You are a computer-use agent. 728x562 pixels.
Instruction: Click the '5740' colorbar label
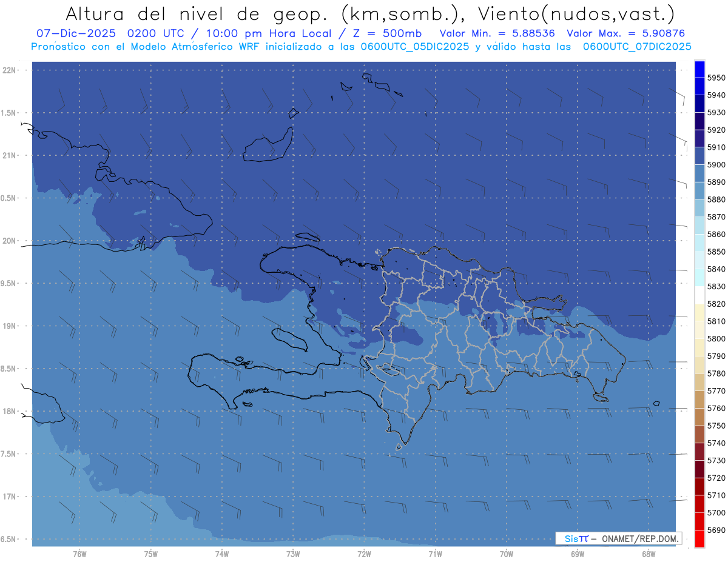716,443
